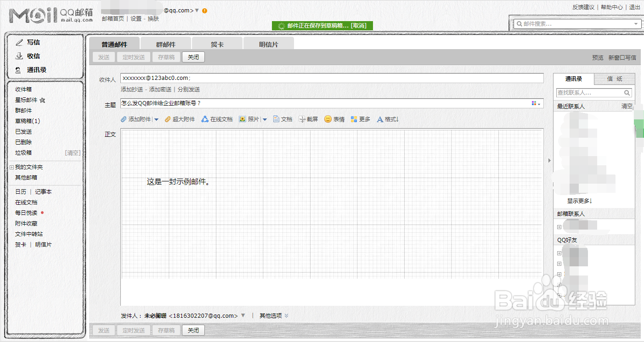Open 草稿箱(1) drafts folder
The height and width of the screenshot is (343, 644).
pos(28,121)
